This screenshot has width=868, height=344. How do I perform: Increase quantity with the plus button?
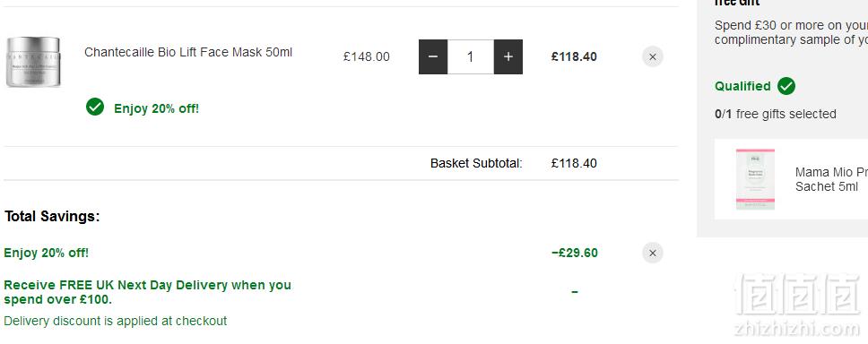pyautogui.click(x=508, y=56)
